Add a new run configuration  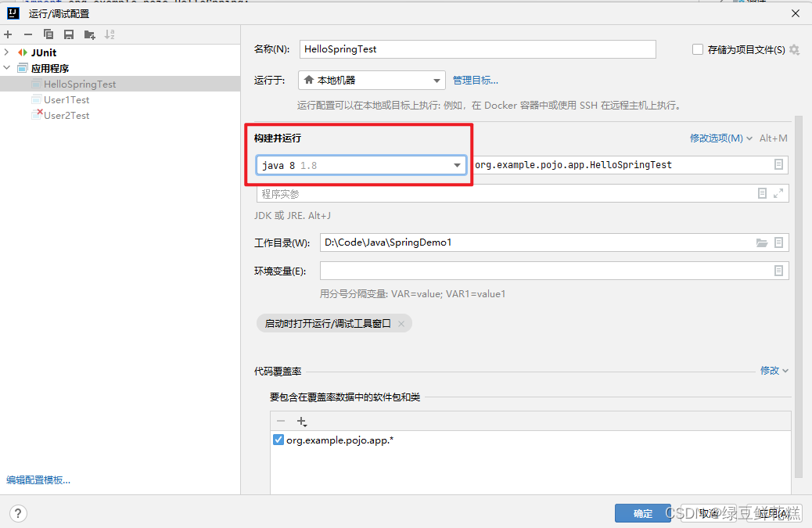pos(8,34)
